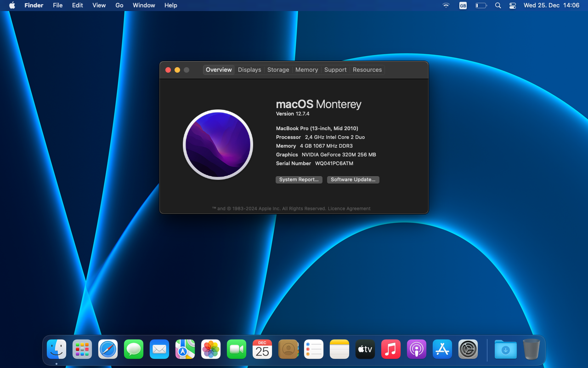This screenshot has width=588, height=368.
Task: Launch Apple TV from Dock
Action: (x=365, y=350)
